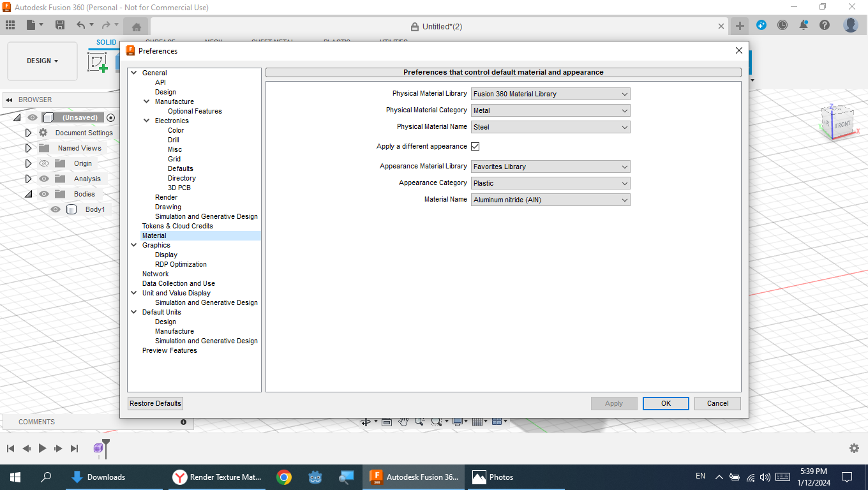Viewport: 868px width, 490px height.
Task: Collapse the Electronics section in the preferences tree
Action: 146,121
